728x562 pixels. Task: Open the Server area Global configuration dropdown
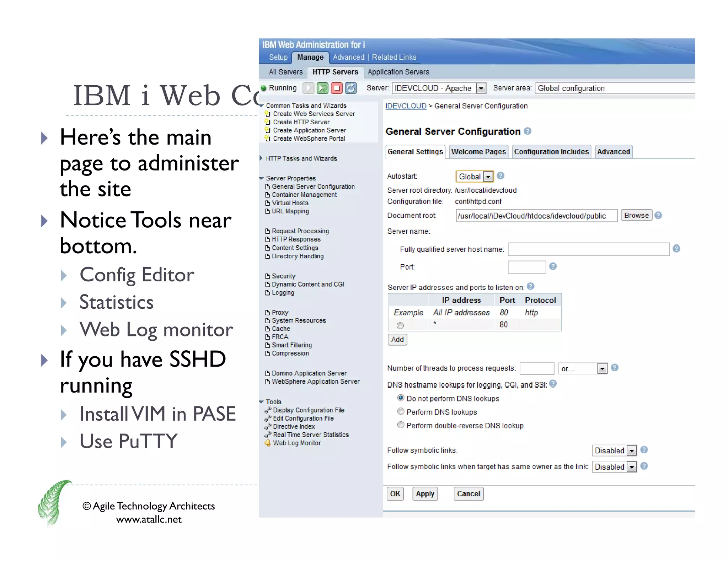tap(615, 88)
